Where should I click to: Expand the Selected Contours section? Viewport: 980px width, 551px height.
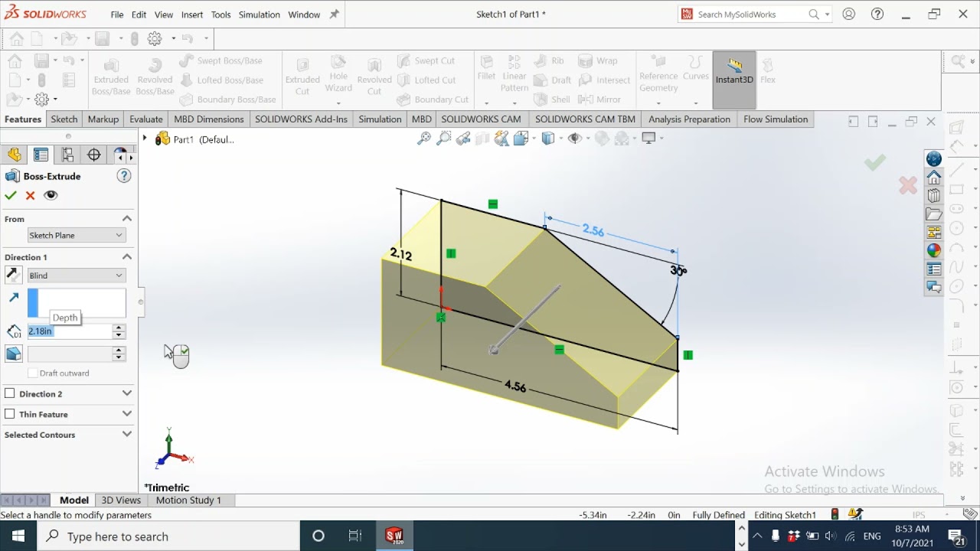coord(127,435)
